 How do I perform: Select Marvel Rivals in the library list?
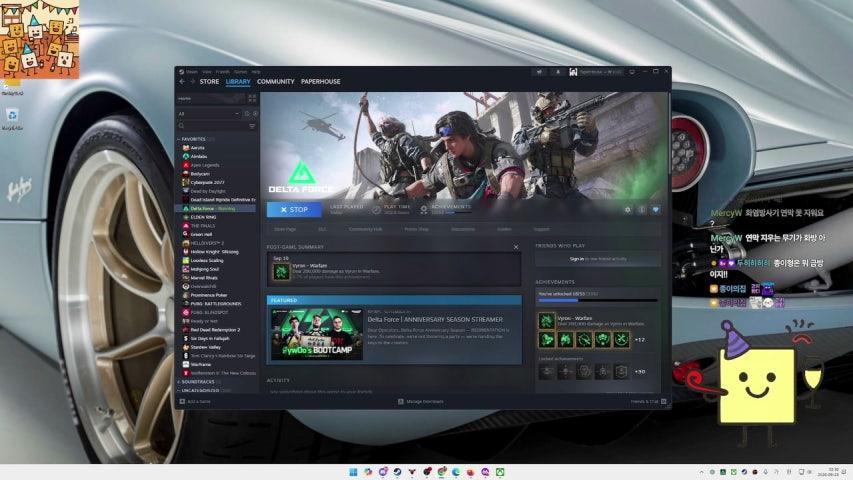click(204, 278)
